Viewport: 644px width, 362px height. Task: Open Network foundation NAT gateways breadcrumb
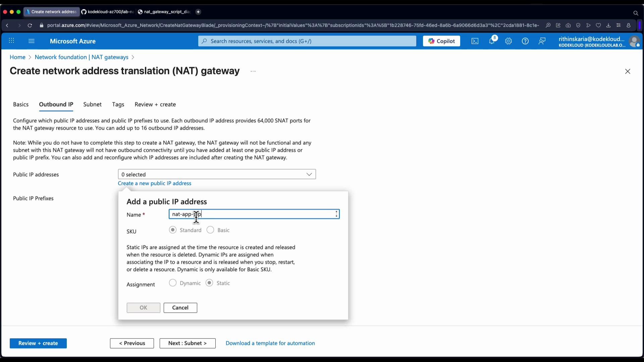82,57
